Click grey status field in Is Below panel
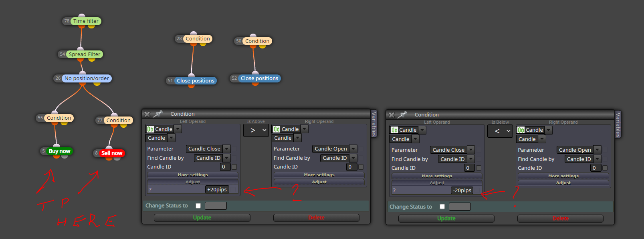Screen dimensions: 644x239 [460, 207]
